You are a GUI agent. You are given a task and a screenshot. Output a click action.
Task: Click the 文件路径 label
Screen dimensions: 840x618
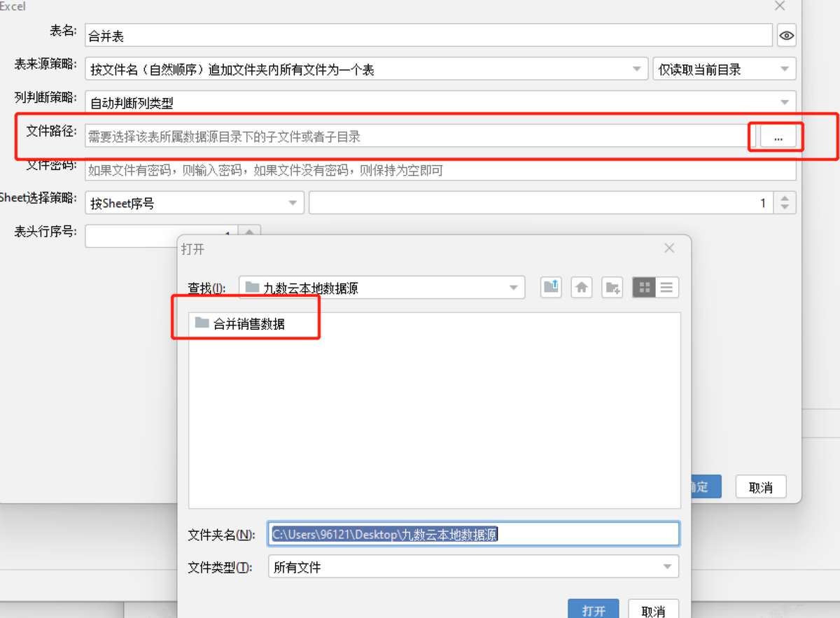tap(51, 130)
